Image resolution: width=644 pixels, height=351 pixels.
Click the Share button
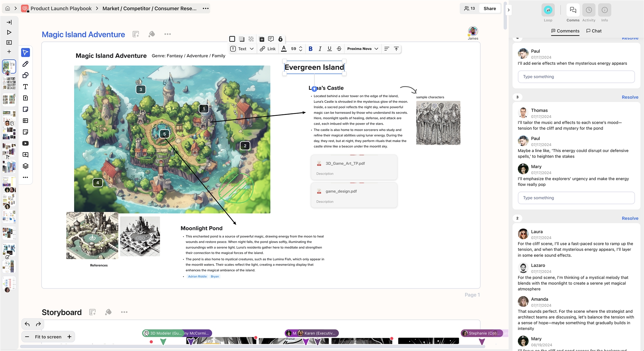(x=489, y=8)
